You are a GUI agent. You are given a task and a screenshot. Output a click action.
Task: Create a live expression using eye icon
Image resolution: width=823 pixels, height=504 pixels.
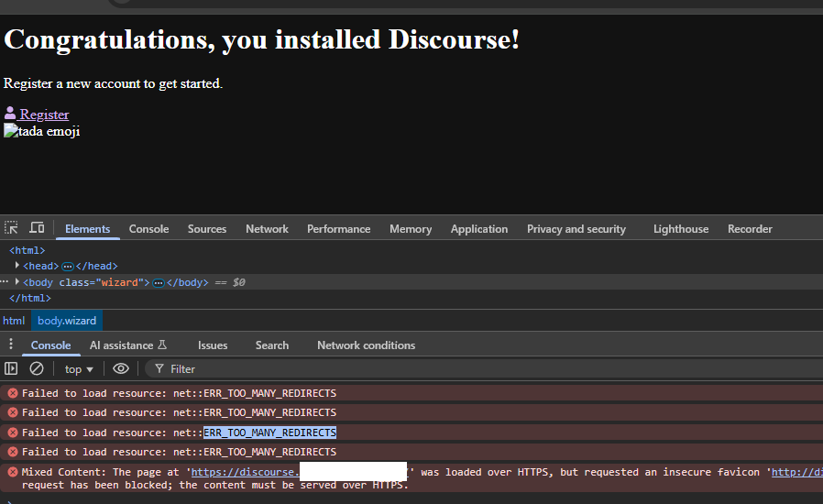pos(121,368)
